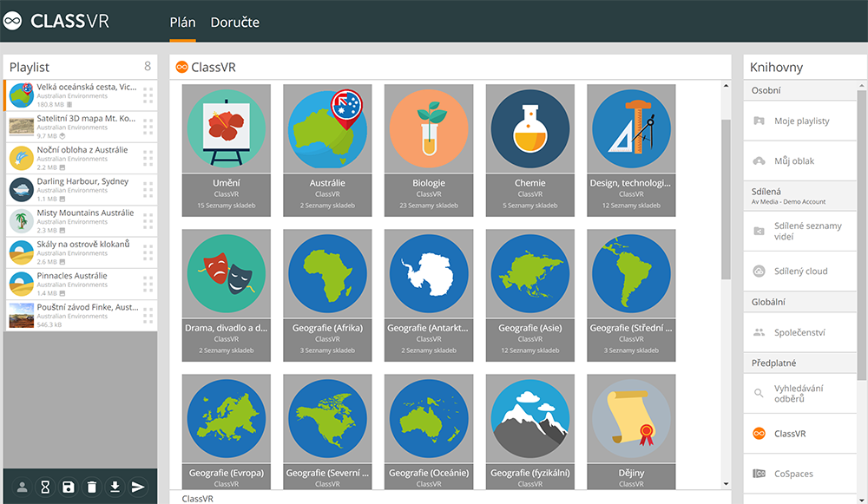
Task: Open Sdílené seznamy videí library
Action: (800, 232)
